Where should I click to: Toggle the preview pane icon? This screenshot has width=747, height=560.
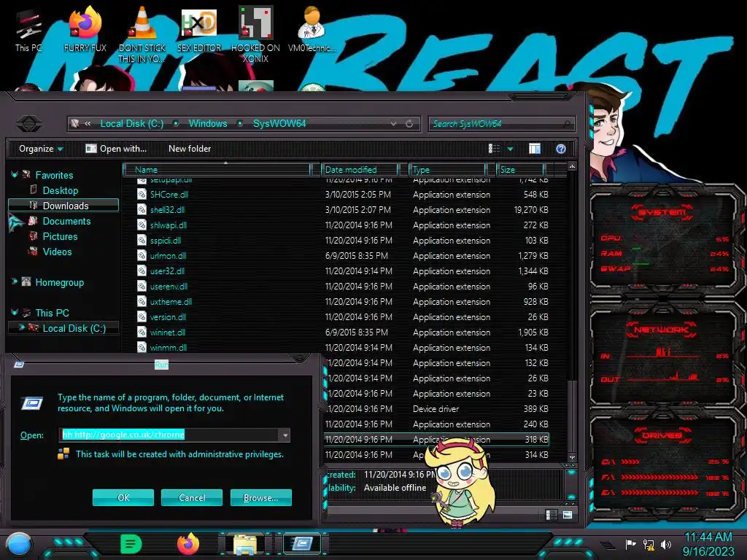click(535, 149)
